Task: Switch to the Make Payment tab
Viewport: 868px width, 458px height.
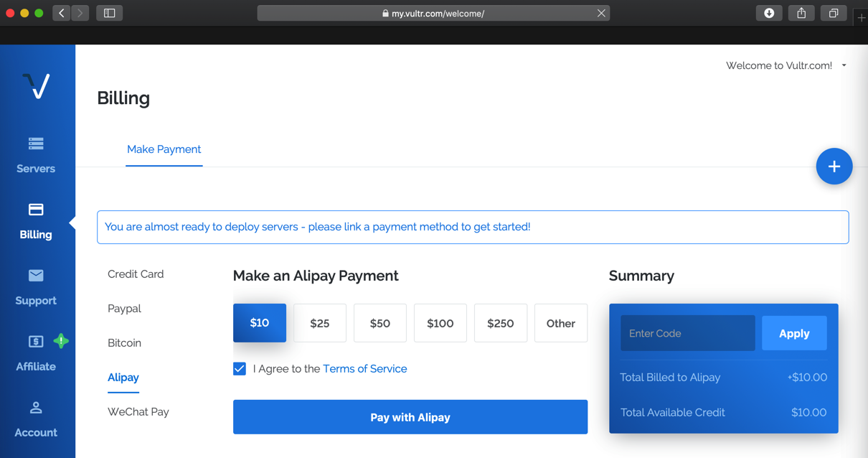Action: coord(164,149)
